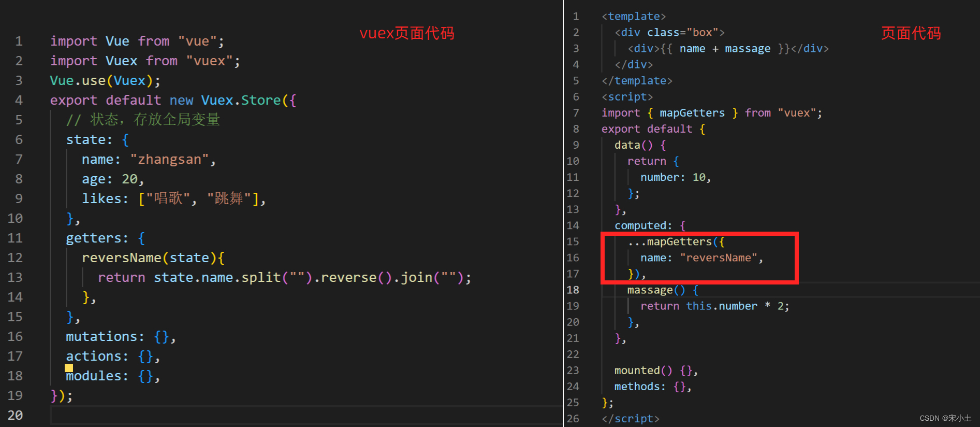
Task: Click the methods: {} line
Action: (x=653, y=386)
